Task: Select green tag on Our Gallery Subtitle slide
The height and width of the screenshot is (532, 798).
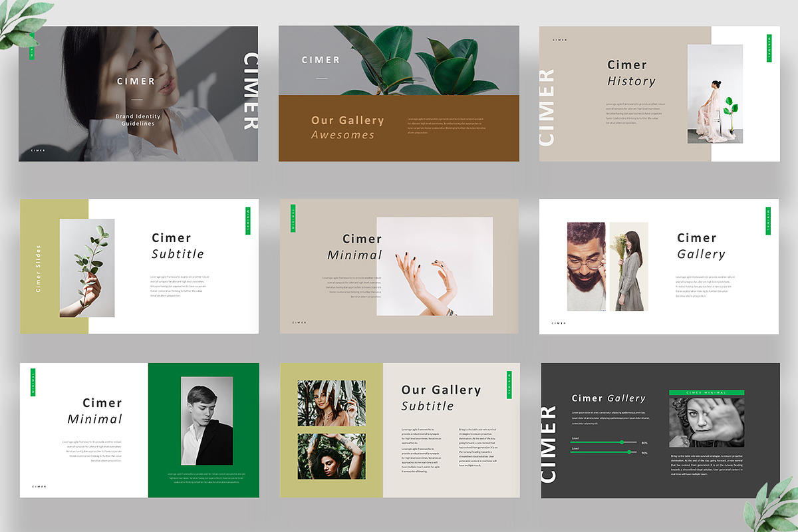Action: tap(509, 385)
